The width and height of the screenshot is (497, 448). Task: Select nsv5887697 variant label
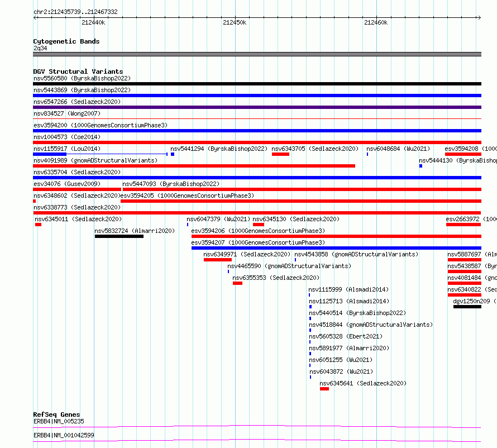coord(472,254)
